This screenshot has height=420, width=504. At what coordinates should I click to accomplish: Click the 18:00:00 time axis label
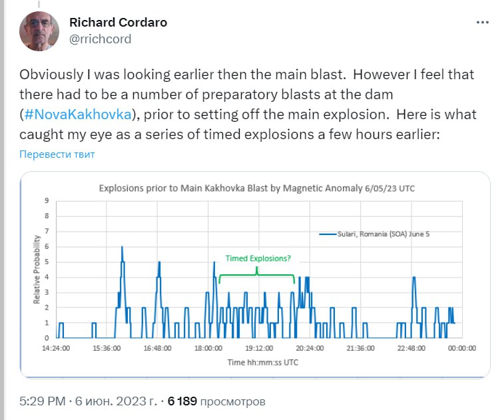pos(208,347)
